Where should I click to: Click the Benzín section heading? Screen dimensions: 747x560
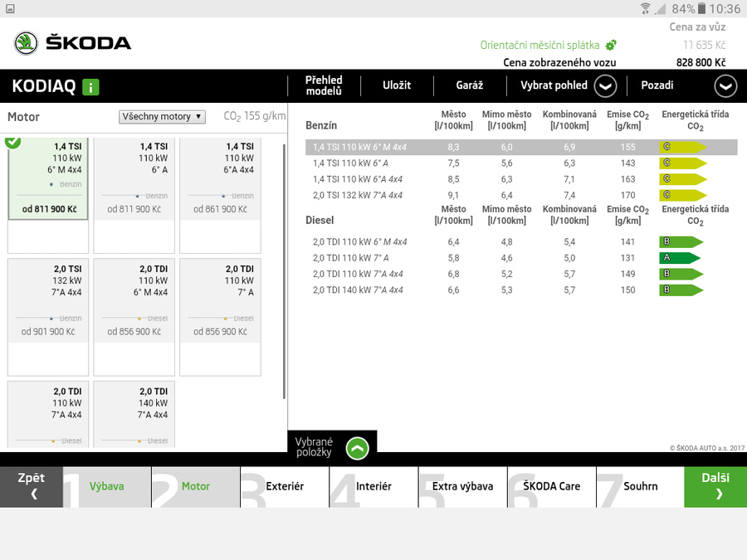coord(321,126)
